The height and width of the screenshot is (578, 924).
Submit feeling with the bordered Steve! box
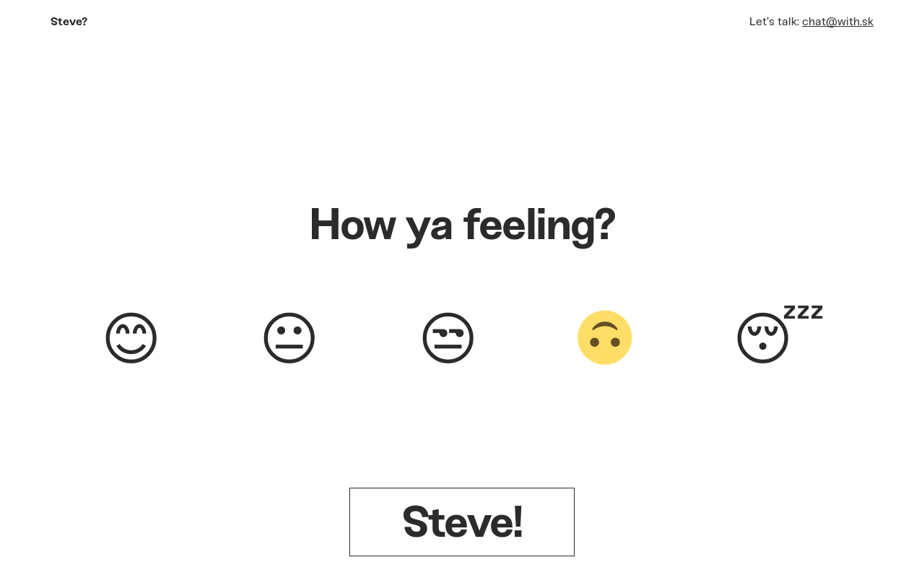[462, 522]
